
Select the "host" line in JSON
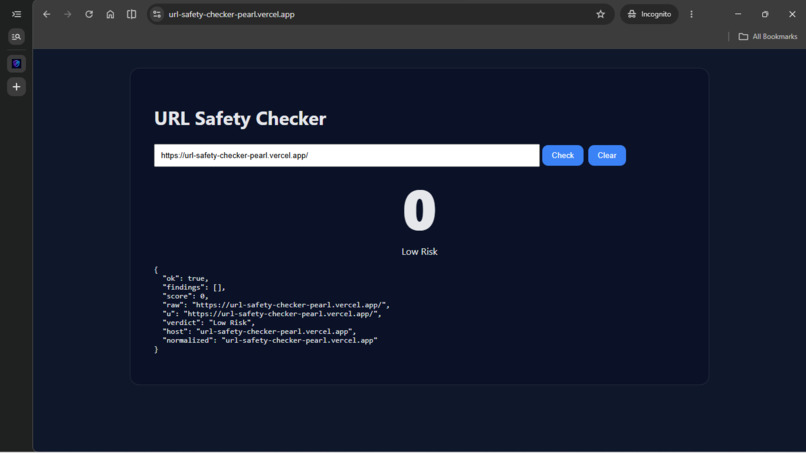(259, 332)
